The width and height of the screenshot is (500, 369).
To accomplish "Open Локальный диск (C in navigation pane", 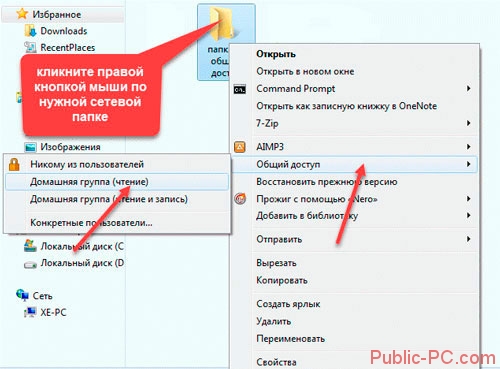I will (x=82, y=246).
